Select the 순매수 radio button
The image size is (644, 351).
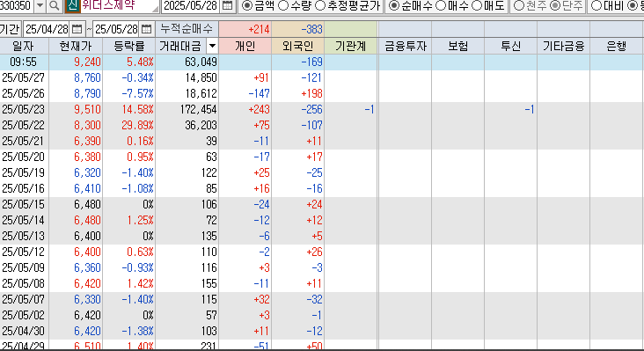(x=393, y=6)
